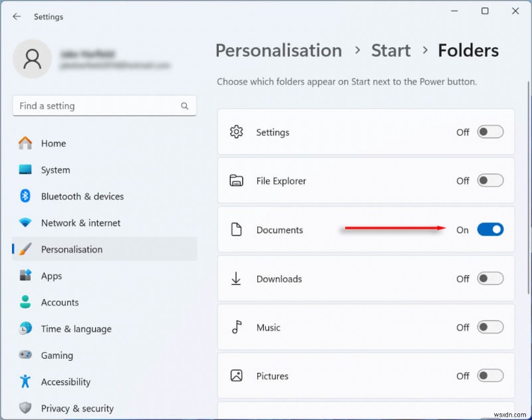Click the Documents page icon
This screenshot has width=532, height=420.
pyautogui.click(x=236, y=229)
